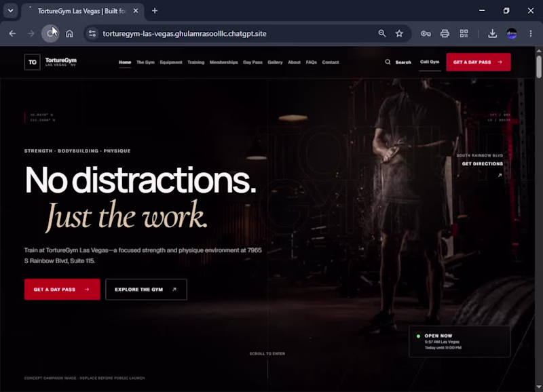
Task: Click the SCROLL TO ENTER prompt
Action: point(267,353)
